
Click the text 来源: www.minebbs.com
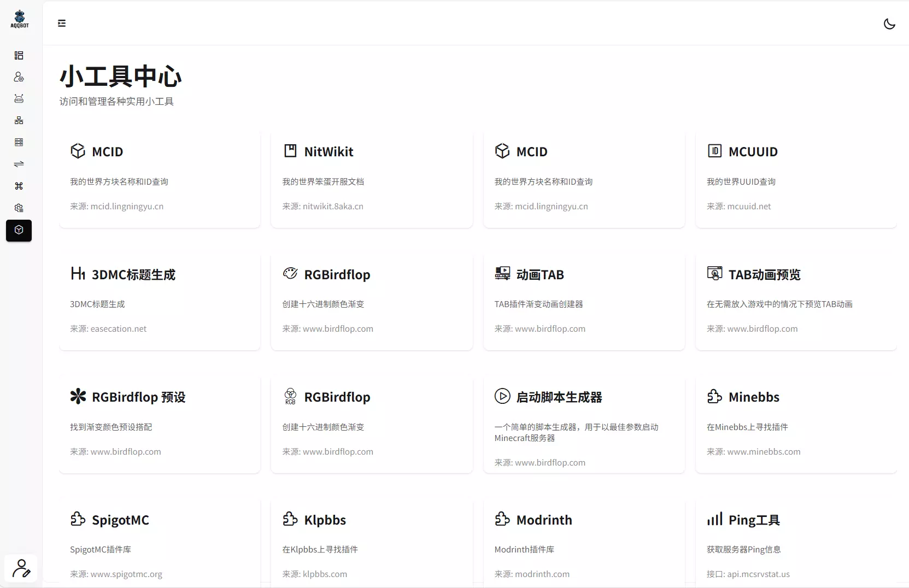[x=753, y=452]
